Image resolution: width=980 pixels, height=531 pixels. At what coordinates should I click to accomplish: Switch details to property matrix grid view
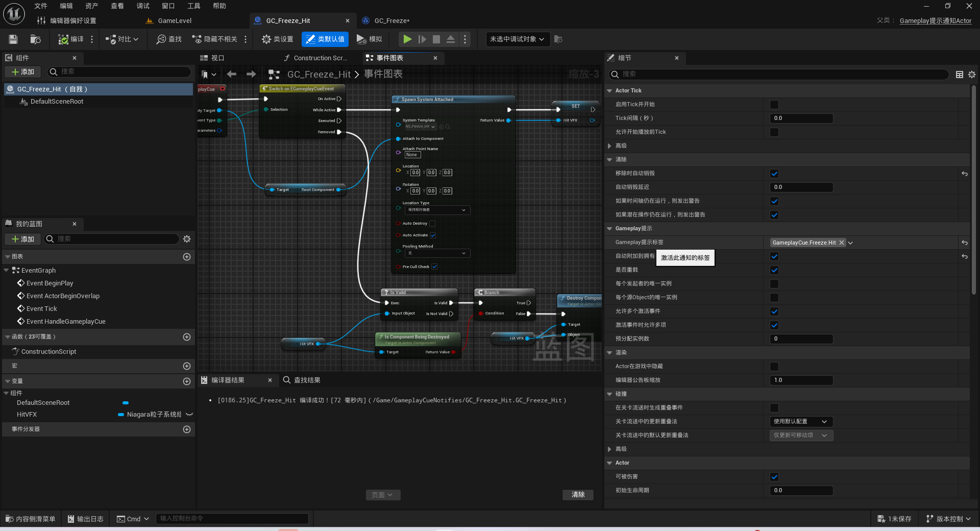click(960, 75)
